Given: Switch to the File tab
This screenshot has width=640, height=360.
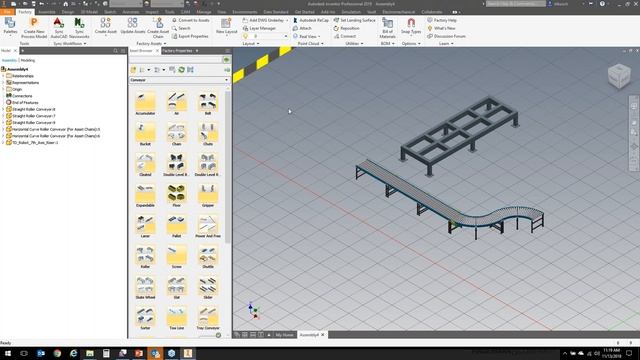Looking at the screenshot, I should tap(7, 12).
